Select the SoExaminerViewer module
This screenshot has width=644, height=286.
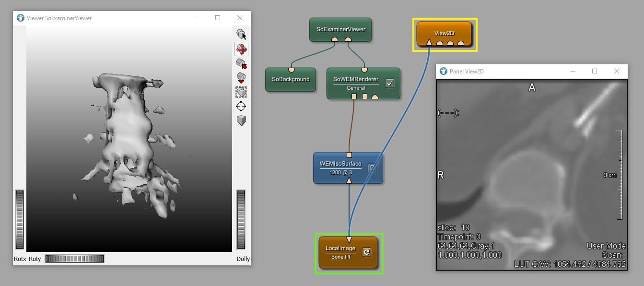340,29
